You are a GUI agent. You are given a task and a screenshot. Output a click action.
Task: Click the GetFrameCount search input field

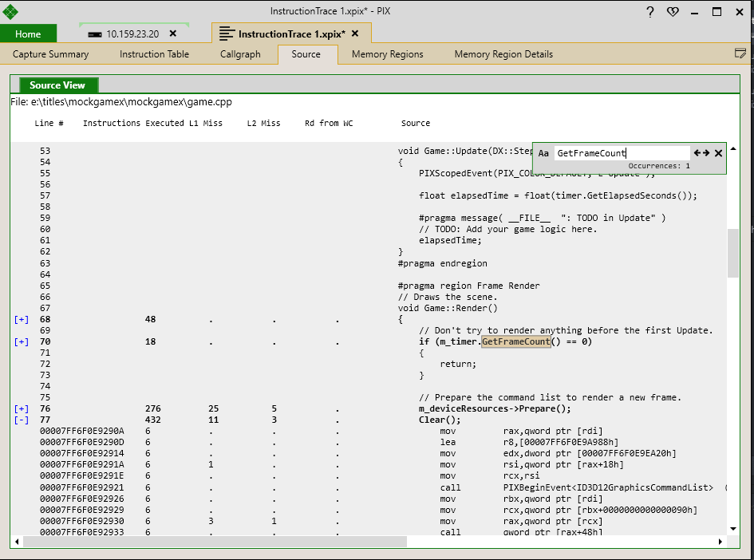pos(622,153)
